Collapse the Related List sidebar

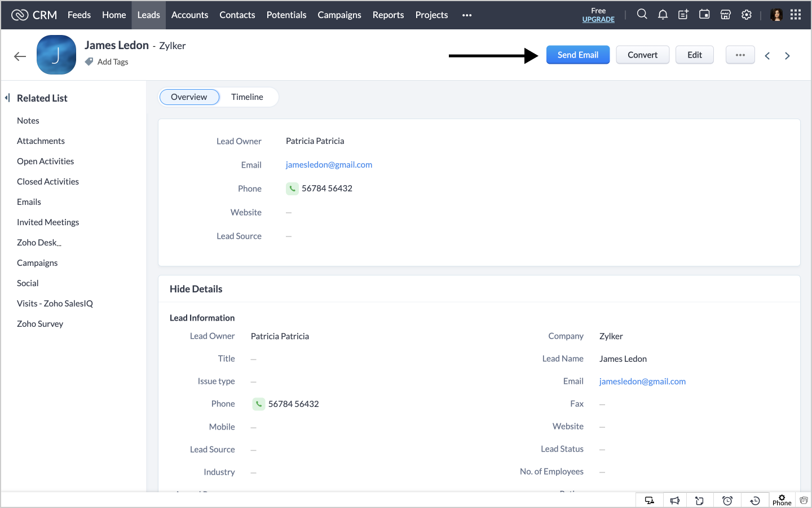pos(7,98)
